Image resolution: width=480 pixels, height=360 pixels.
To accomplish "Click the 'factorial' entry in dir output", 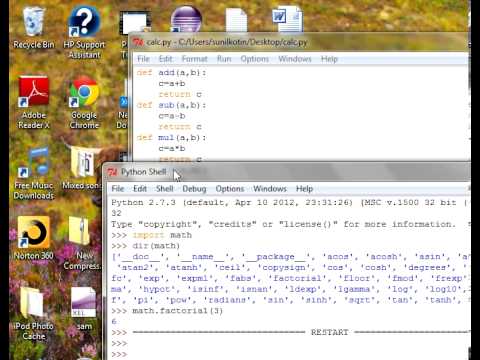I will [x=298, y=278].
